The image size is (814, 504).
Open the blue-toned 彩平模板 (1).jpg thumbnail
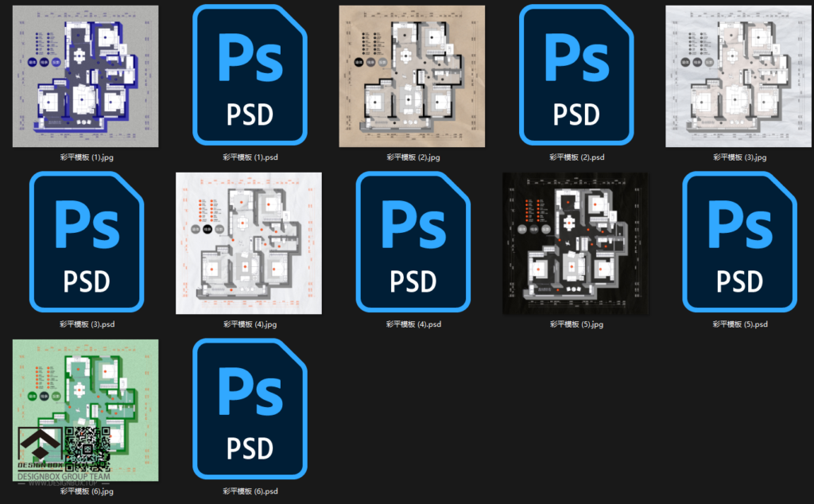(87, 76)
